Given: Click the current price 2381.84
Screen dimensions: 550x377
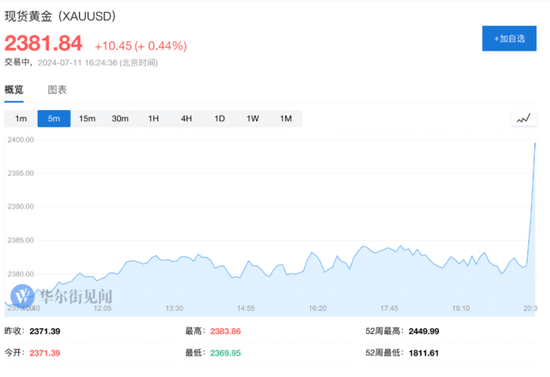Looking at the screenshot, I should coord(43,43).
